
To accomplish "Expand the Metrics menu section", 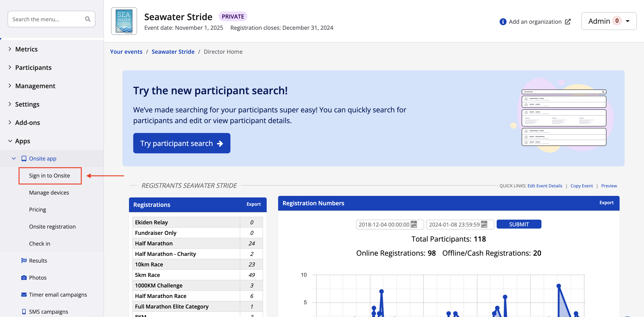I will tap(26, 49).
